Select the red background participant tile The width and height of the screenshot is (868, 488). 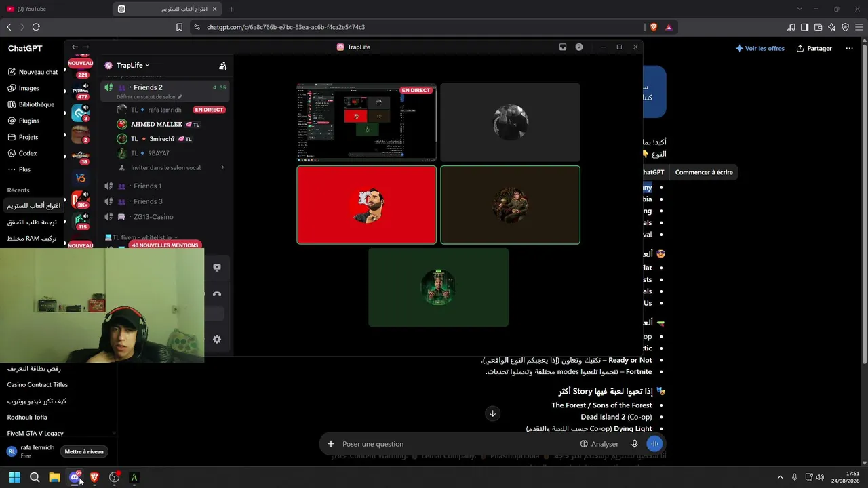click(366, 205)
